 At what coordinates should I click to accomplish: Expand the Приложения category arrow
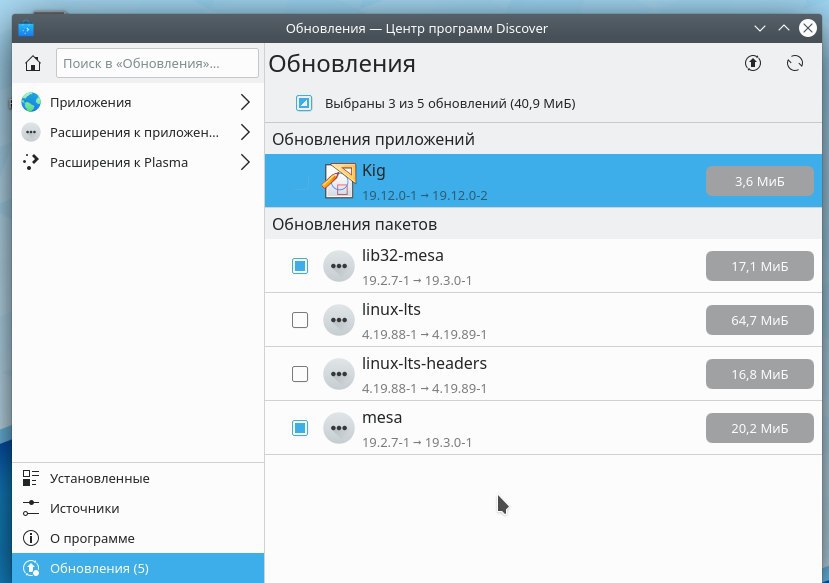(245, 103)
